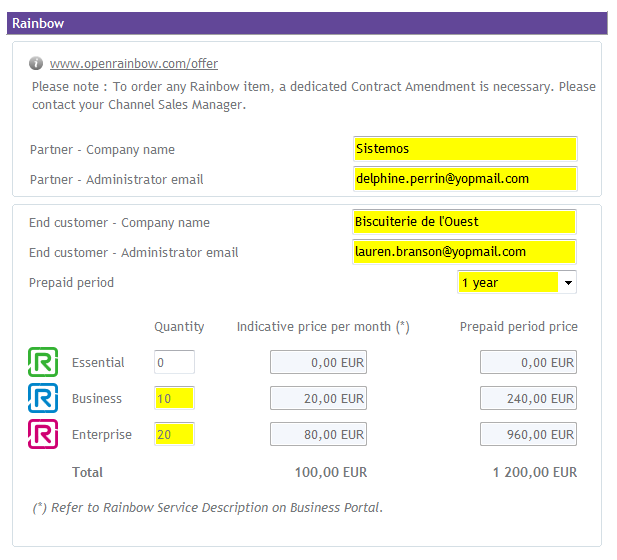Click Business prepaid price 240,00 EUR
617x560 pixels.
click(x=528, y=398)
